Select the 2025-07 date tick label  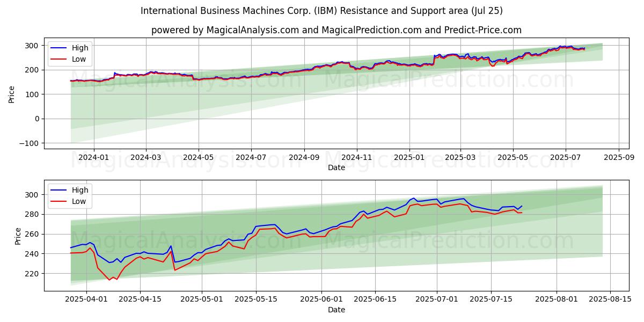point(566,157)
